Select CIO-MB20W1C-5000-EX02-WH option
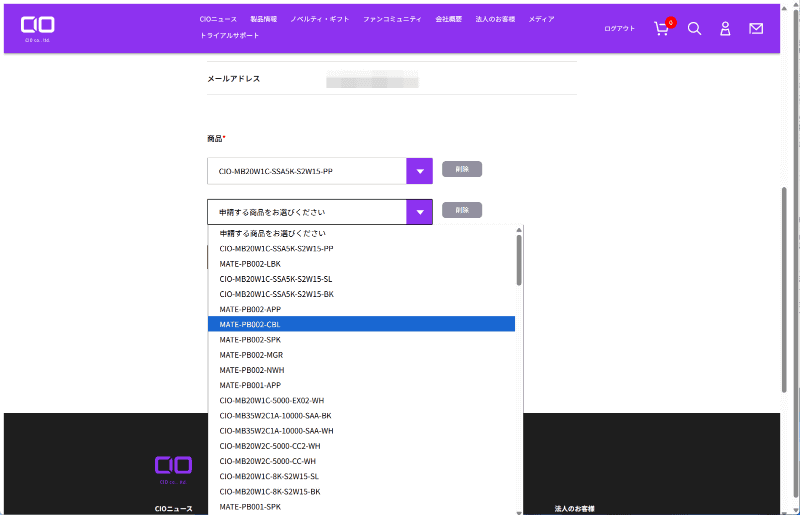The width and height of the screenshot is (800, 515). [361, 401]
